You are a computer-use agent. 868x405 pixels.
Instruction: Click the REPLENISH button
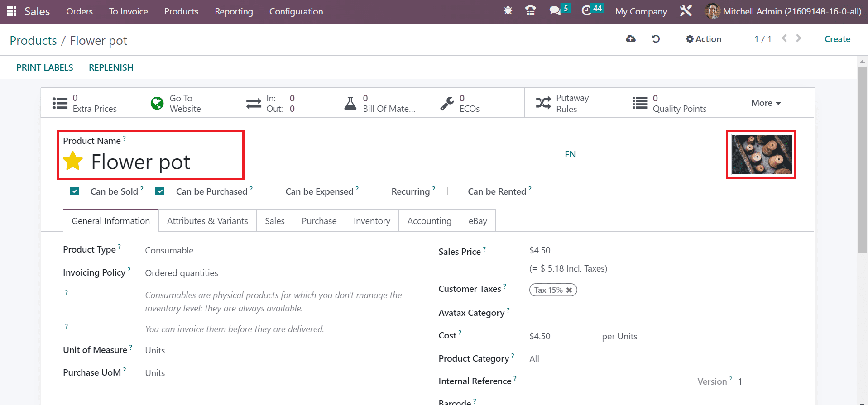111,67
